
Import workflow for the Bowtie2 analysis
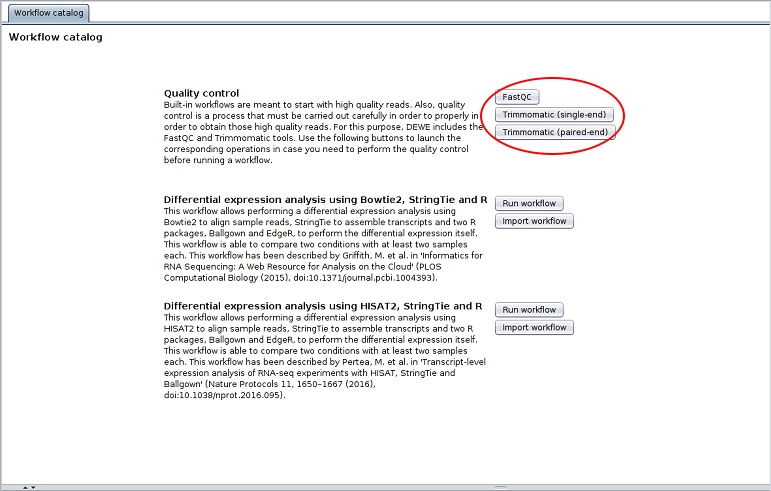pyautogui.click(x=534, y=221)
